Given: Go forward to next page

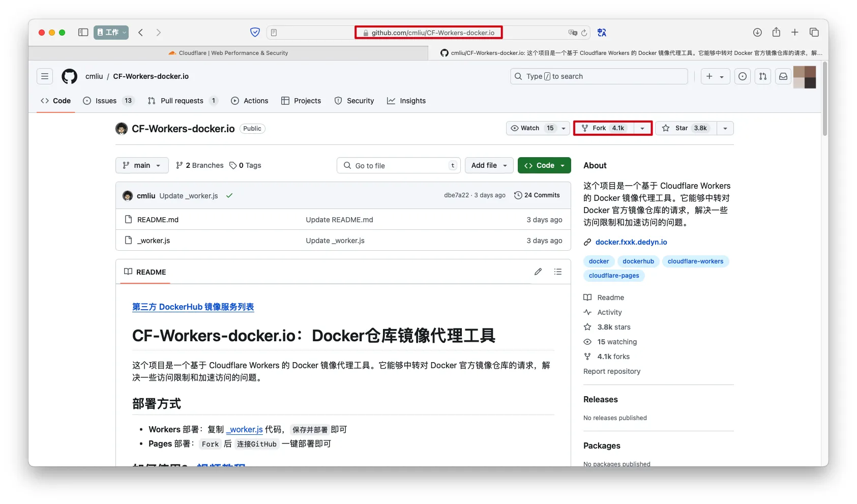Looking at the screenshot, I should point(159,33).
